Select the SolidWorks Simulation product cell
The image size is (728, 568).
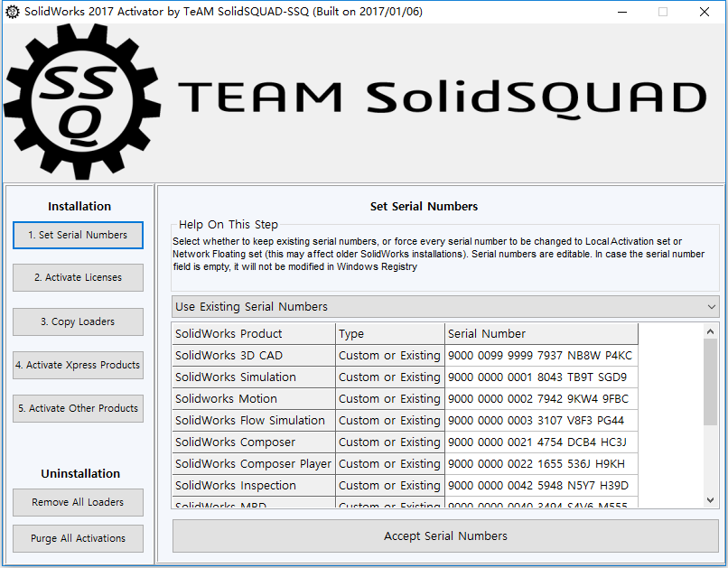pyautogui.click(x=254, y=377)
